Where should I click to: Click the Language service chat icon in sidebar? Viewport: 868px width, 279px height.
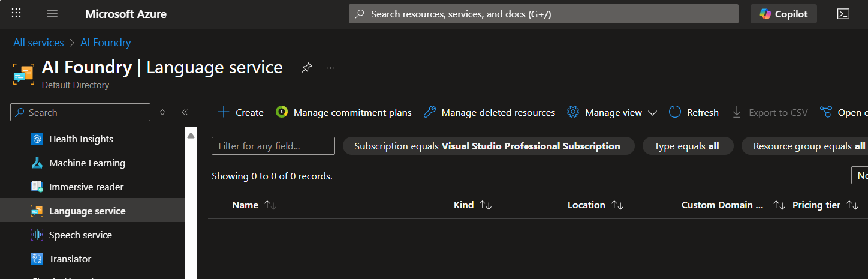point(37,211)
